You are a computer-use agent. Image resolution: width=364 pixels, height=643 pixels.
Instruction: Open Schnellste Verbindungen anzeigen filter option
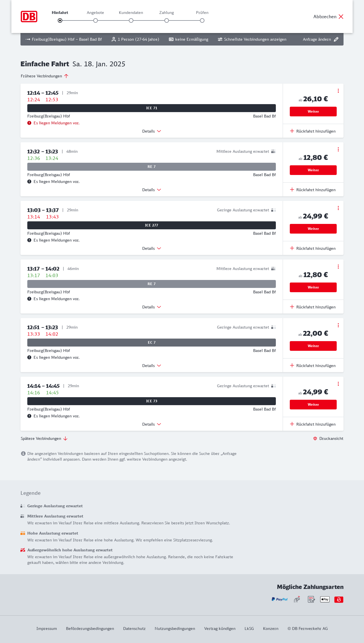[252, 39]
